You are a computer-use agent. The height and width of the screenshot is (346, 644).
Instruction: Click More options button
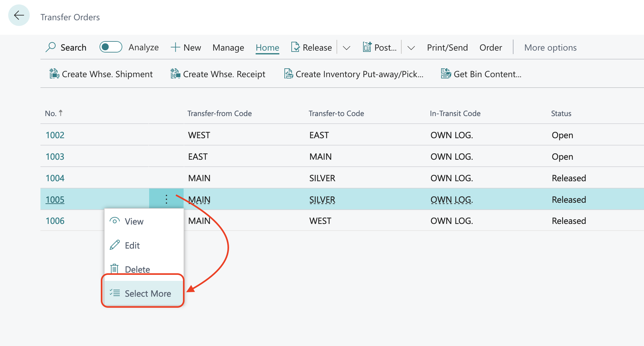550,47
